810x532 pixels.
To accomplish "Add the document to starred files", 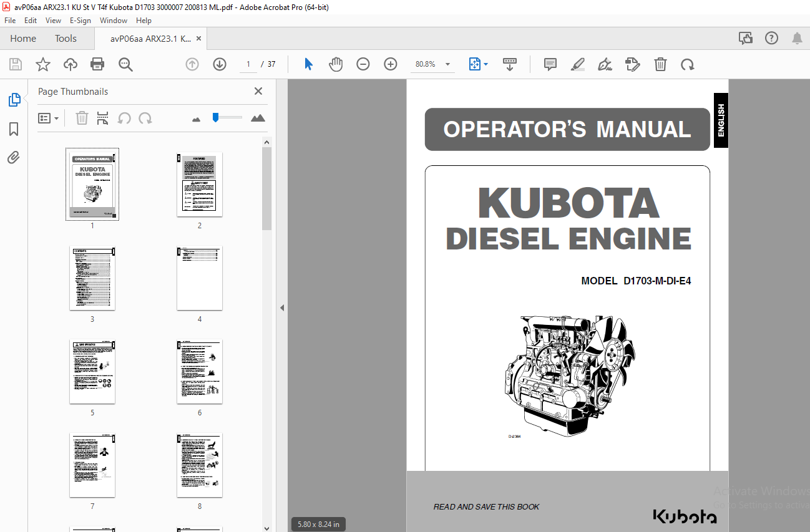I will pyautogui.click(x=42, y=64).
